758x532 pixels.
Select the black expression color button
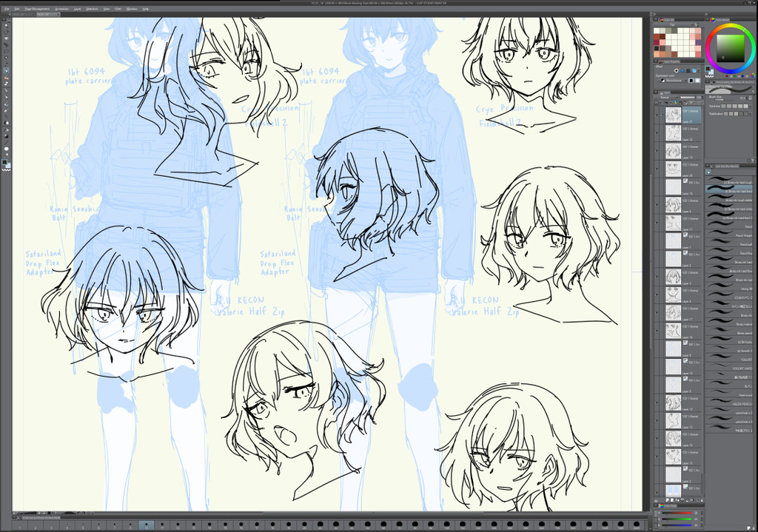[x=691, y=81]
